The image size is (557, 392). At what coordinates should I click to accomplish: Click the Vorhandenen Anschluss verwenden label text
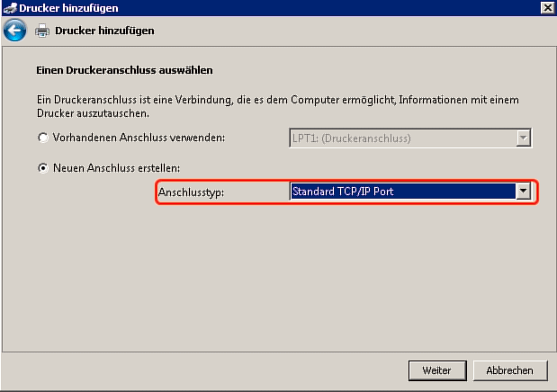click(139, 138)
